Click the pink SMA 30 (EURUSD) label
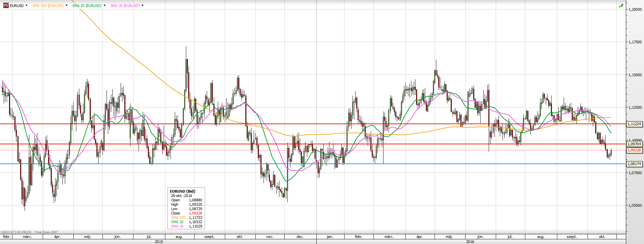Viewport: 644px width, 244px height. [x=125, y=6]
